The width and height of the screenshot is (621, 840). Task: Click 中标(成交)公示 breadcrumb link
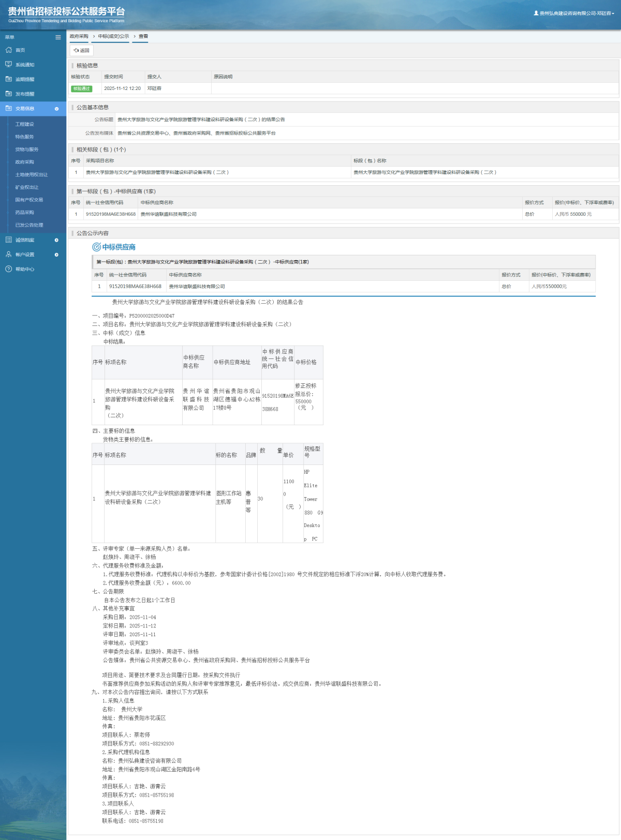click(x=113, y=36)
